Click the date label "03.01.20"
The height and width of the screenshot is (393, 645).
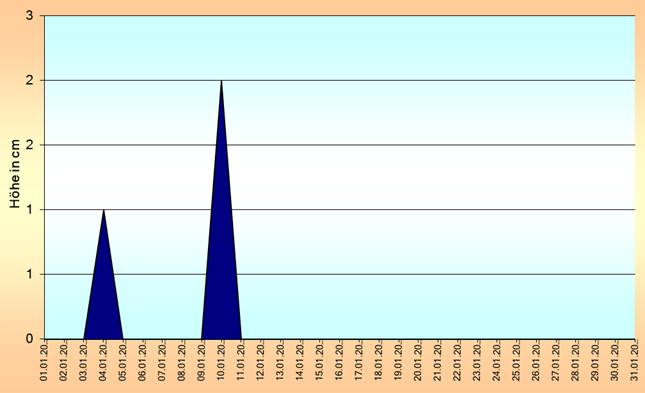tap(84, 362)
